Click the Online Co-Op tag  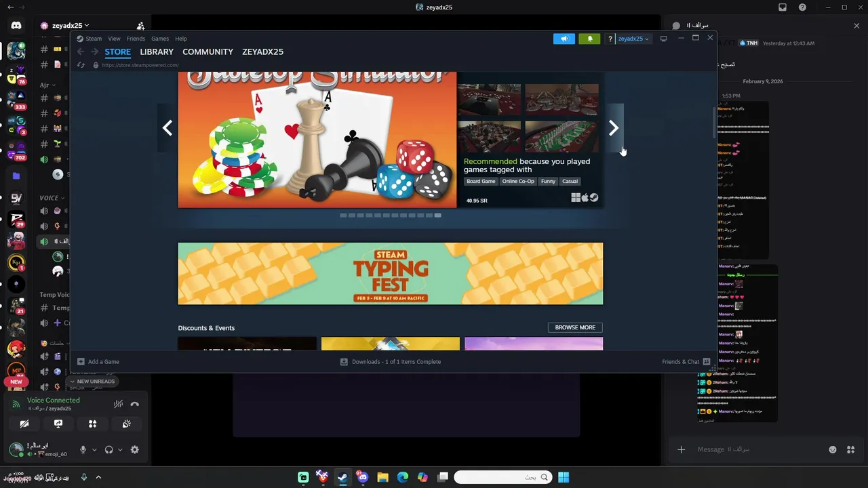point(518,181)
